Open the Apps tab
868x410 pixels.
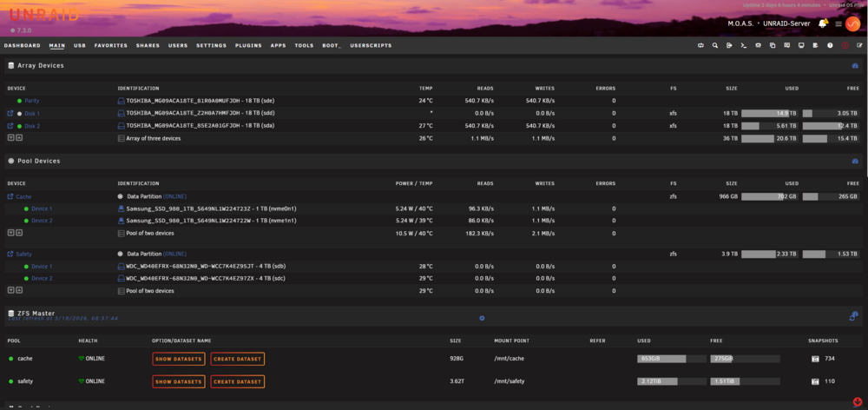click(x=279, y=45)
